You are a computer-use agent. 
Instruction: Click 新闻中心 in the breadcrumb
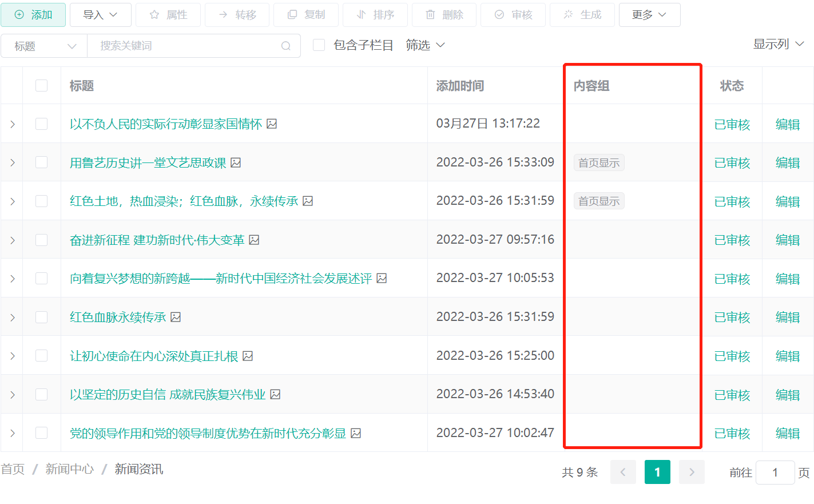[69, 469]
